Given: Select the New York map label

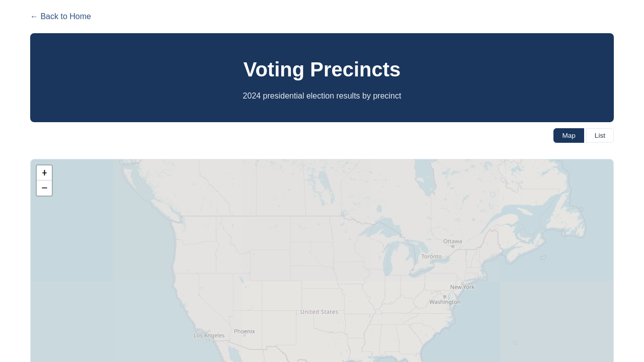Looking at the screenshot, I should 462,287.
